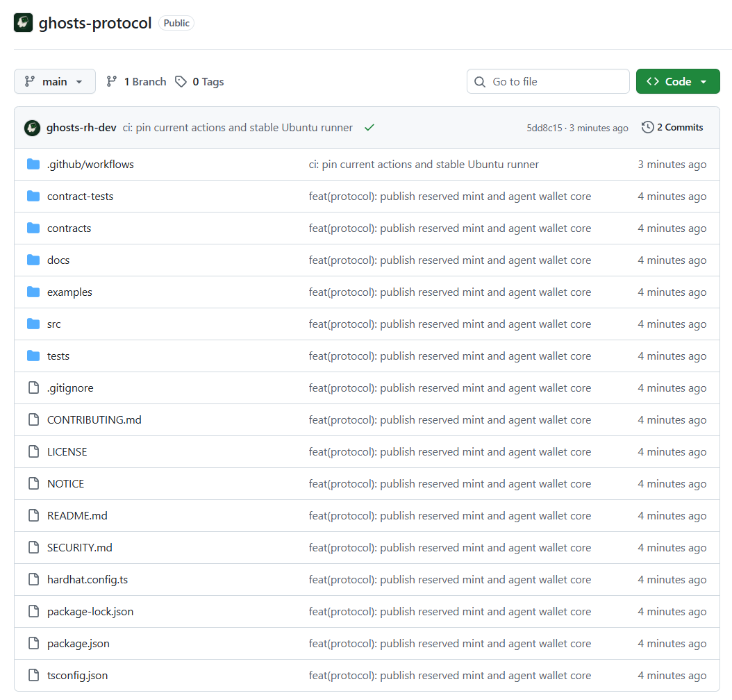Viewport: 732px width, 700px height.
Task: Open the main branch selector dropdown
Action: coord(55,82)
